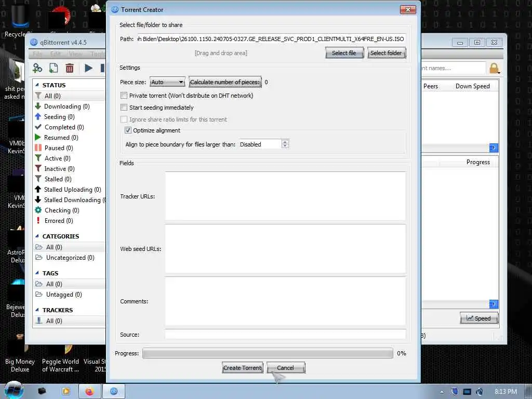Image resolution: width=532 pixels, height=399 pixels.
Task: Close the Torrent Creator window
Action: (408, 9)
